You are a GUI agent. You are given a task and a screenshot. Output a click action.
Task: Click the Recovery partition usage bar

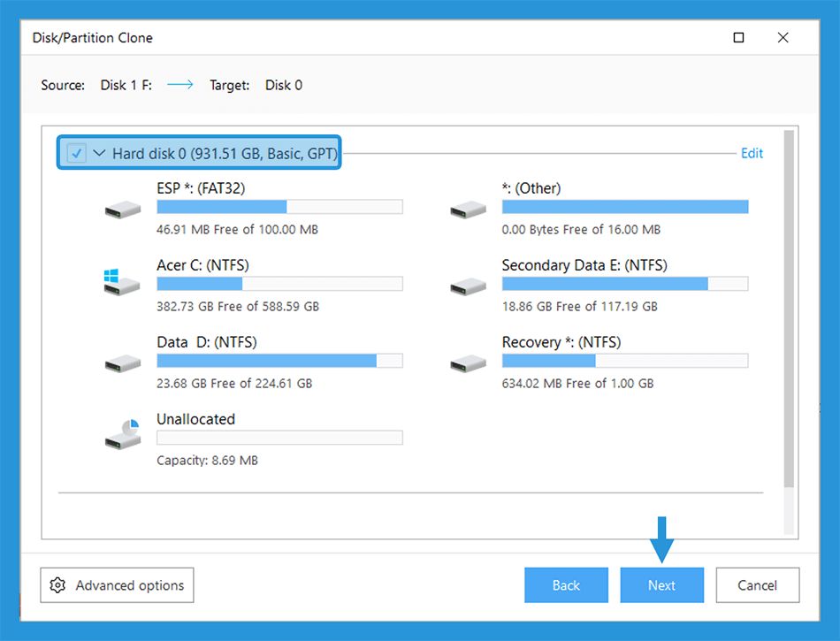625,361
